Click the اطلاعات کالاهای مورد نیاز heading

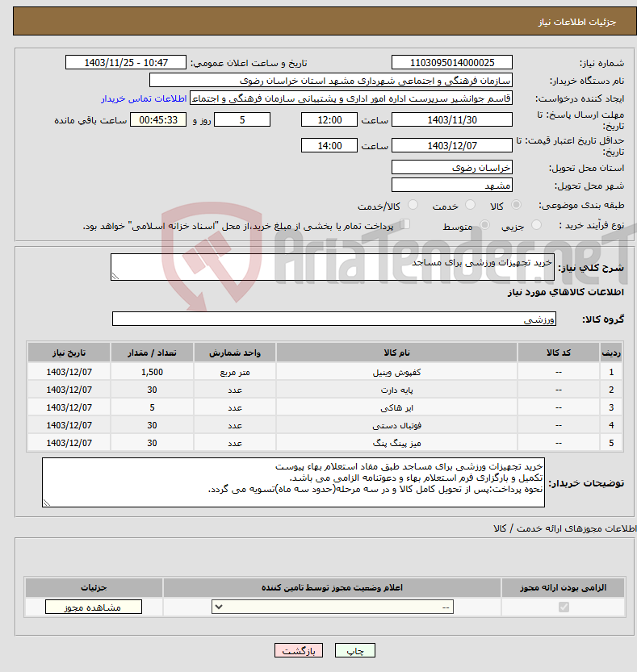(x=566, y=292)
